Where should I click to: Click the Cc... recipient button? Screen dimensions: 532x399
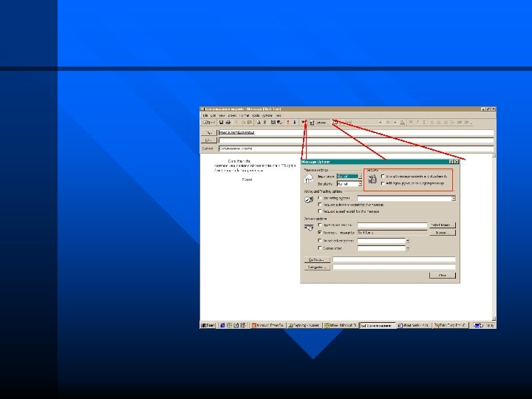click(208, 140)
